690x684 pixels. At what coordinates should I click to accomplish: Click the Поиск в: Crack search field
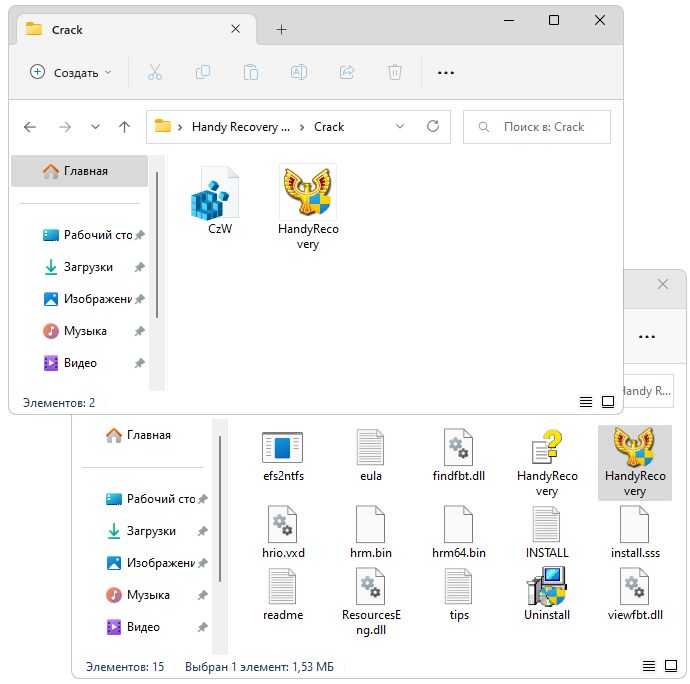click(537, 127)
